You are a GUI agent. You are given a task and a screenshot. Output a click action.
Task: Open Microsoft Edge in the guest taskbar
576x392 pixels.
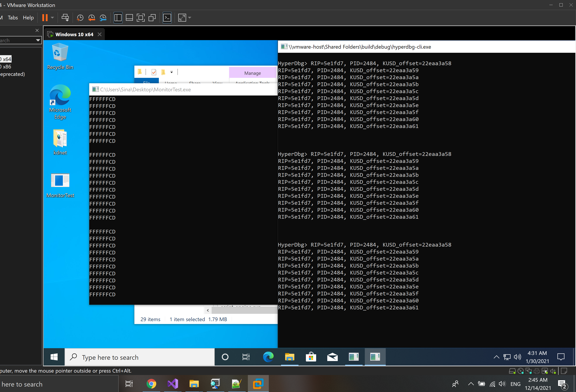[268, 357]
